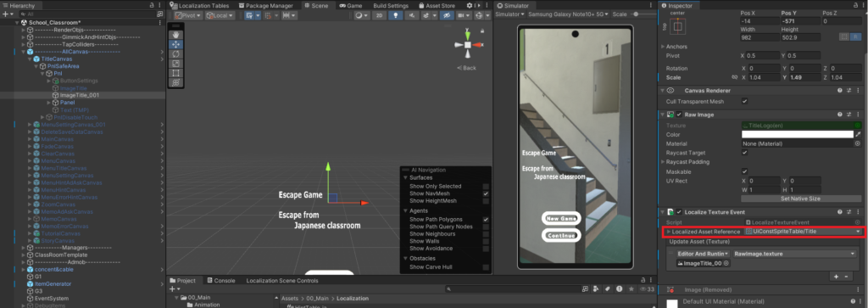The height and width of the screenshot is (308, 868).
Task: Toggle 2D view mode in Scene
Action: 379,15
